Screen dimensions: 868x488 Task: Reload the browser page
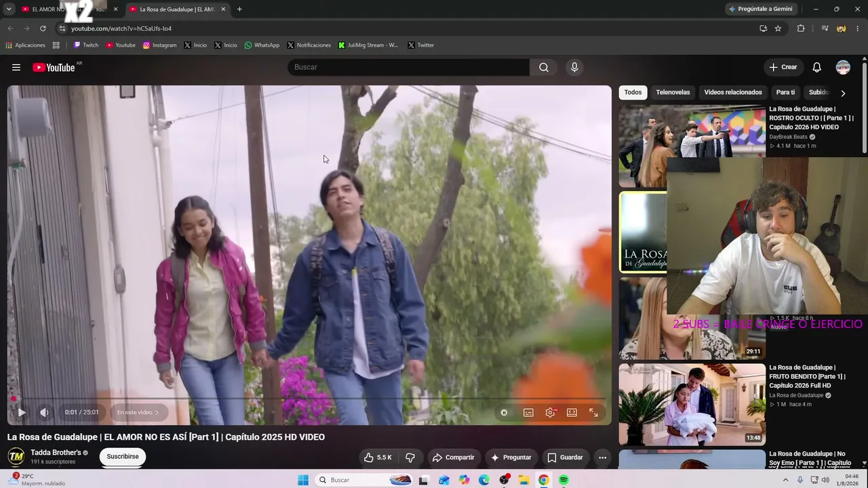43,28
